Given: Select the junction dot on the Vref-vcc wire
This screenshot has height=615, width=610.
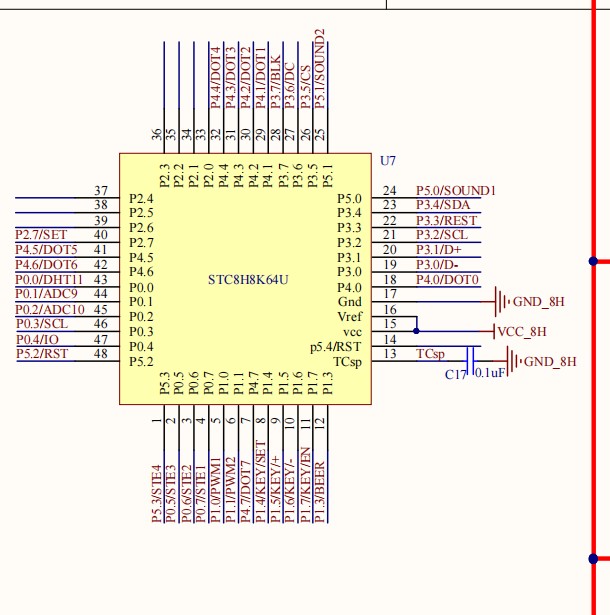Looking at the screenshot, I should click(416, 331).
